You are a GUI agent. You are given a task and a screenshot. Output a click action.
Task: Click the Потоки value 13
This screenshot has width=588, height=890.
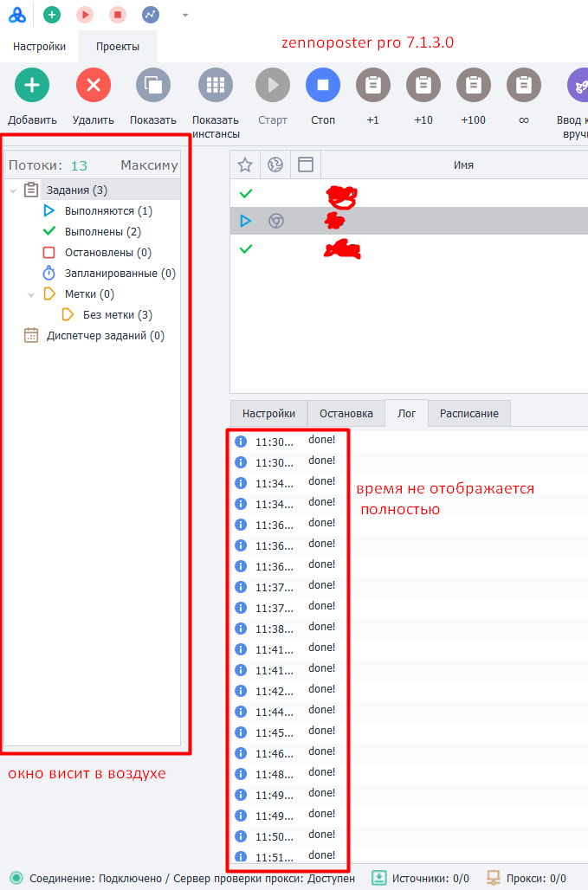pyautogui.click(x=79, y=165)
